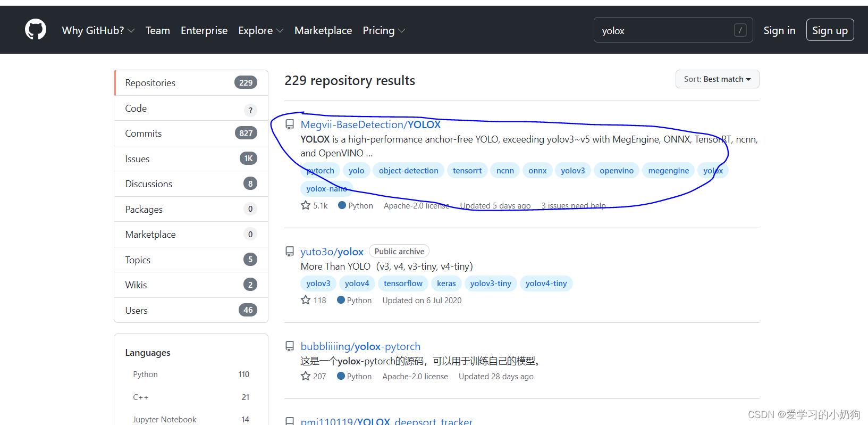Click the slash shortcut icon in search box
The width and height of the screenshot is (868, 425).
(x=740, y=30)
